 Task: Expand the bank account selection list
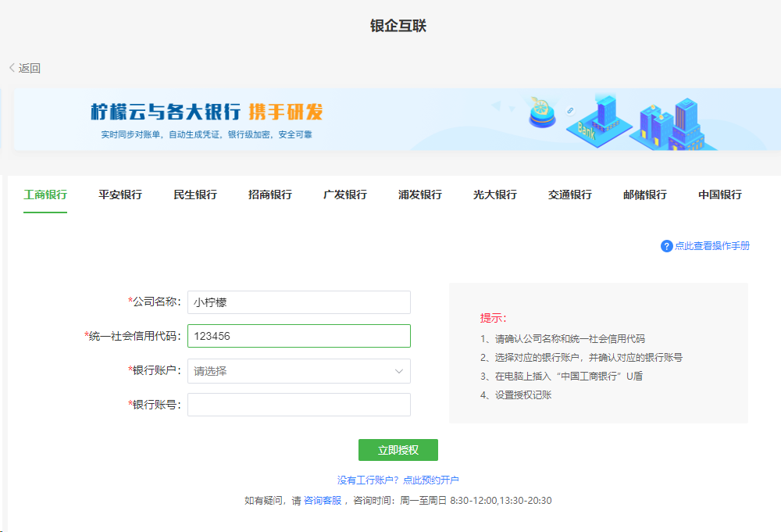[298, 370]
